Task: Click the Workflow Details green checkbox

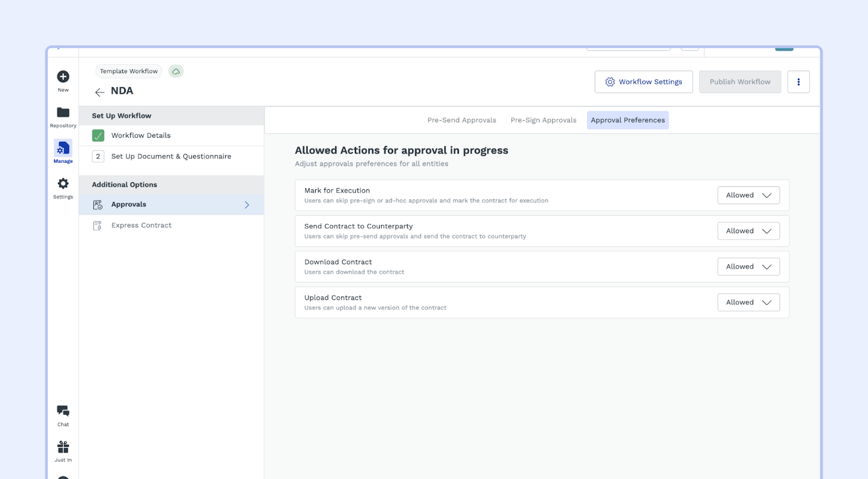Action: coord(98,136)
